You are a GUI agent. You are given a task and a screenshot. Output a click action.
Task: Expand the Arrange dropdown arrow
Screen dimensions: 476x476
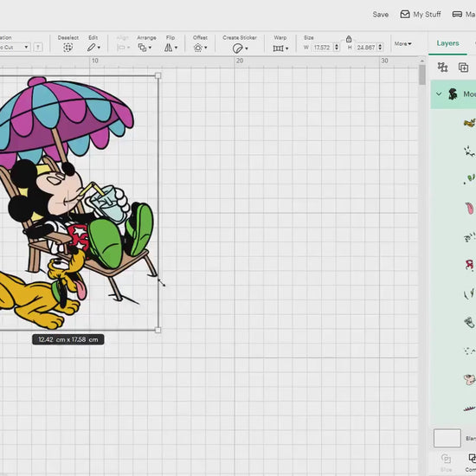(x=150, y=48)
